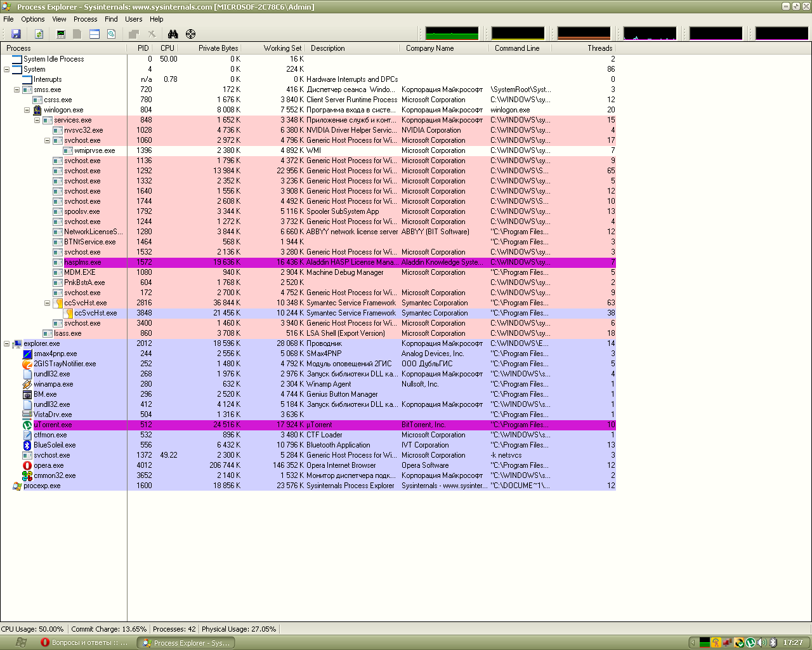Sort by the Working Set column header
The height and width of the screenshot is (650, 812).
[273, 48]
